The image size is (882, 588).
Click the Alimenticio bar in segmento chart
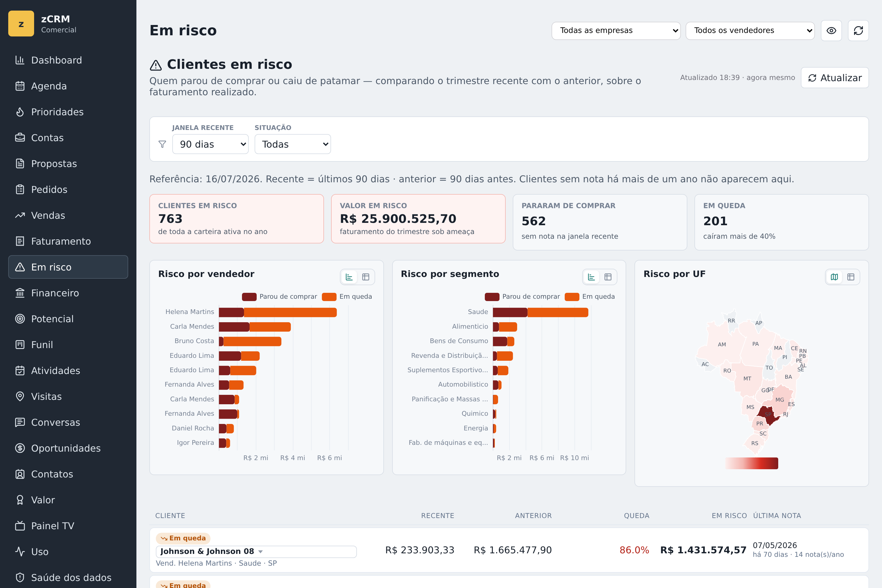click(x=505, y=327)
